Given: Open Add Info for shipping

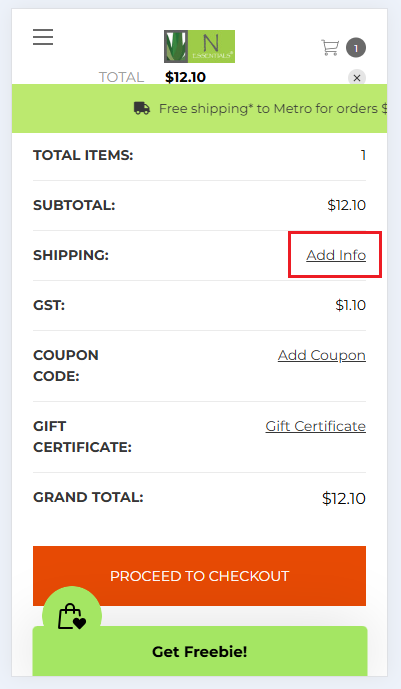Looking at the screenshot, I should pos(336,255).
